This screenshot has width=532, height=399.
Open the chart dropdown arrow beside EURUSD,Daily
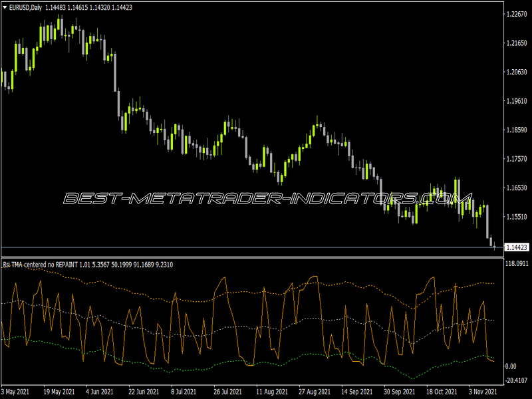point(5,7)
